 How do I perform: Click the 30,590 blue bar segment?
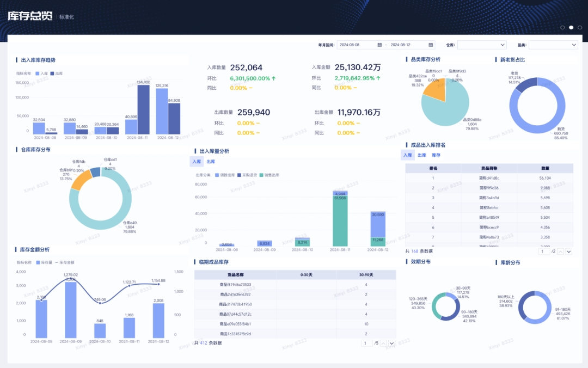tap(378, 224)
